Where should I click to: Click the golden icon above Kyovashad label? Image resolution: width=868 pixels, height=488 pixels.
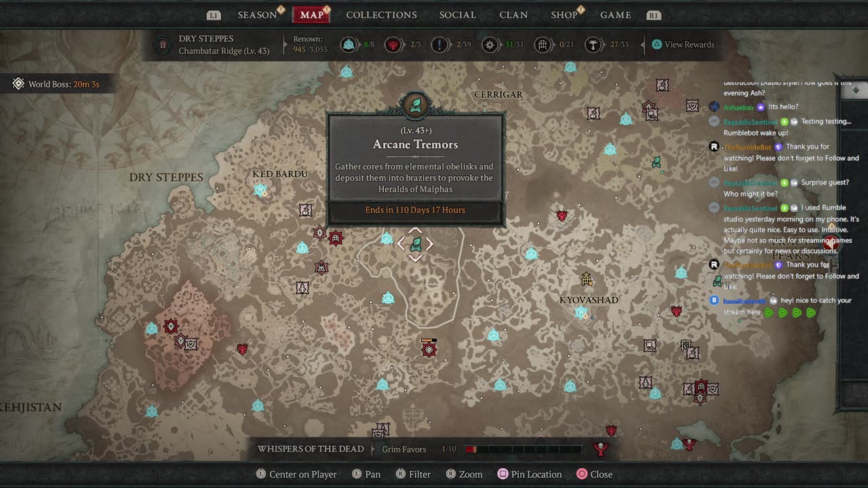point(587,279)
